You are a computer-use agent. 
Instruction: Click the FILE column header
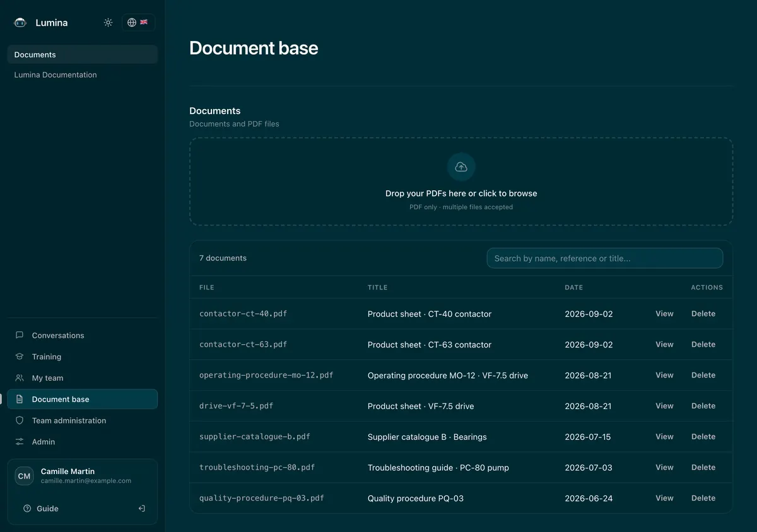(207, 287)
